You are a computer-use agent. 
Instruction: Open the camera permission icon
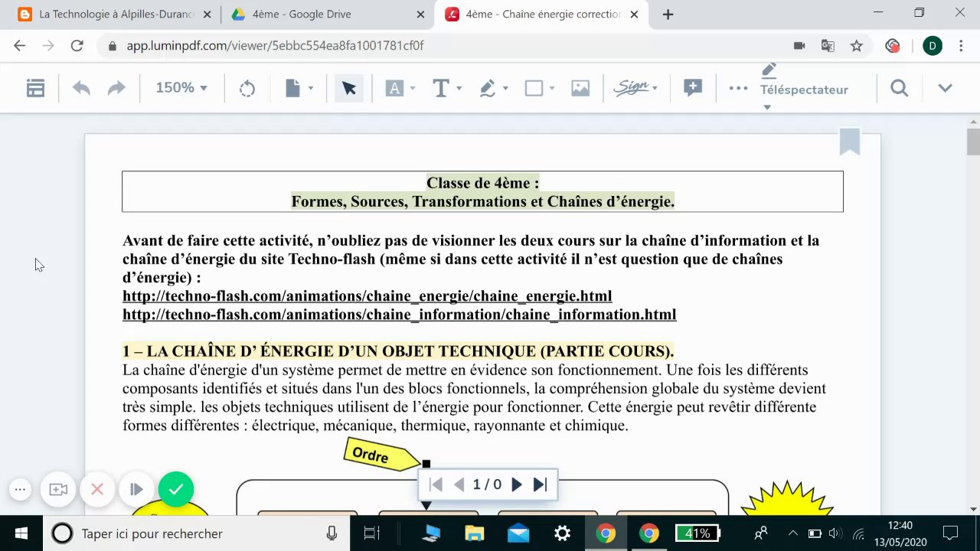[x=799, y=46]
